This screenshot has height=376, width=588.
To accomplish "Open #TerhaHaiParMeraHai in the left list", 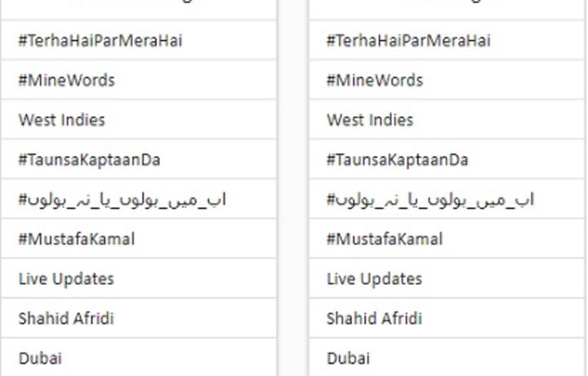I will pyautogui.click(x=100, y=41).
